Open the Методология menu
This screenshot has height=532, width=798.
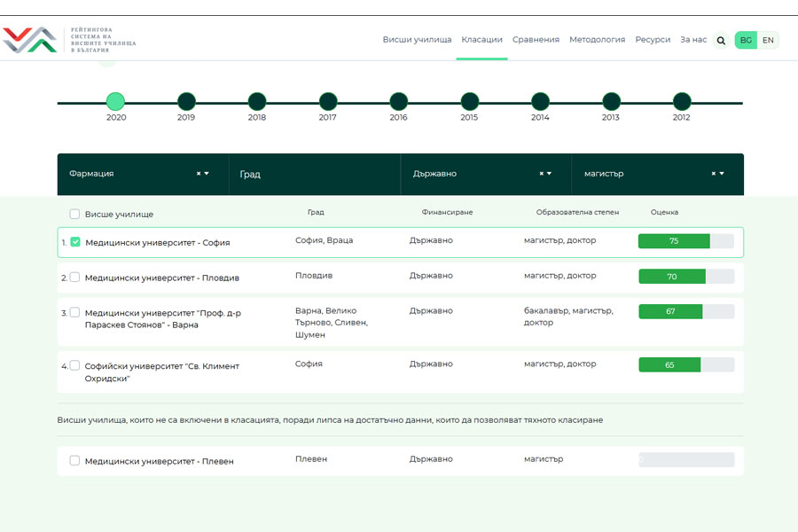click(x=597, y=40)
